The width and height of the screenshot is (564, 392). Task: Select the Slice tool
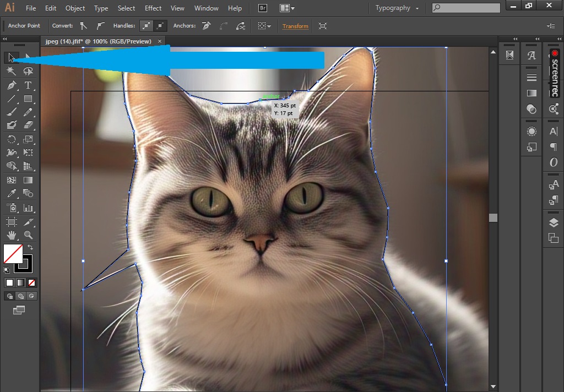(28, 221)
